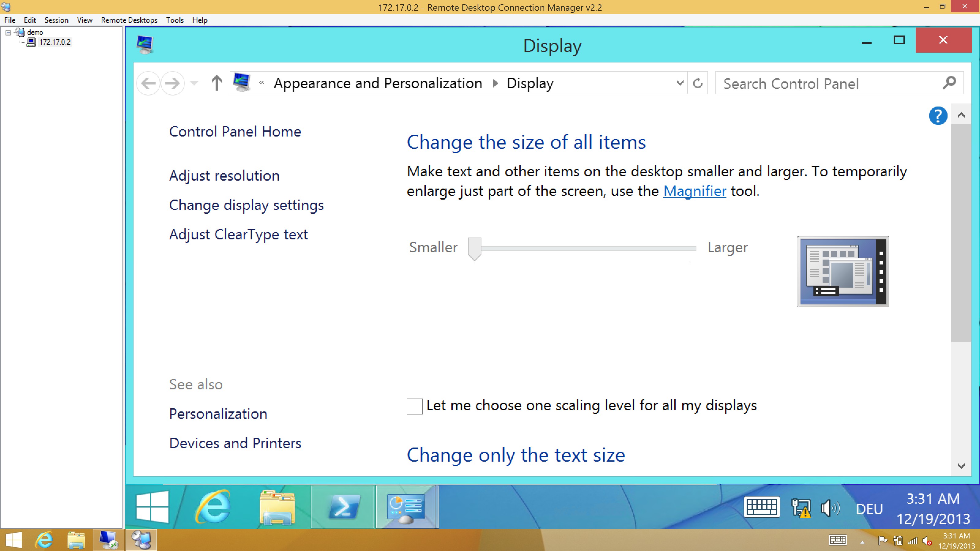Click the remote volume speaker icon

pyautogui.click(x=830, y=508)
